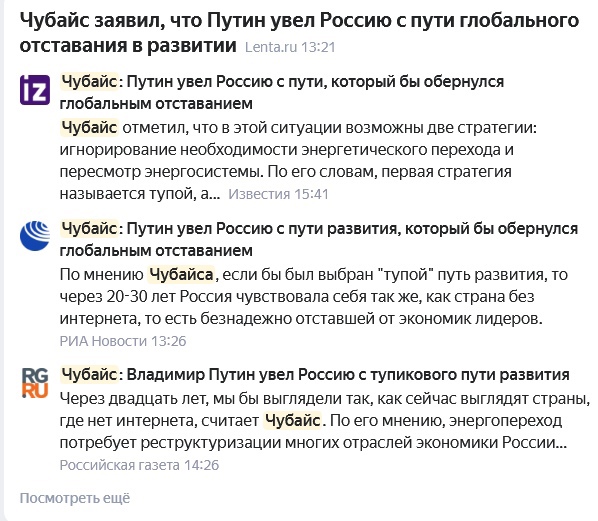Click highlighted Чубайса in RIA snippet
This screenshot has height=521, width=598.
tap(181, 275)
